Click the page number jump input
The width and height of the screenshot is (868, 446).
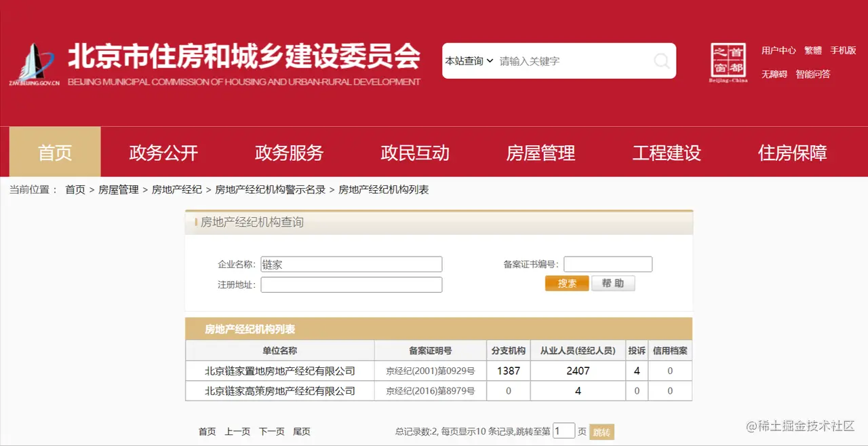(564, 431)
